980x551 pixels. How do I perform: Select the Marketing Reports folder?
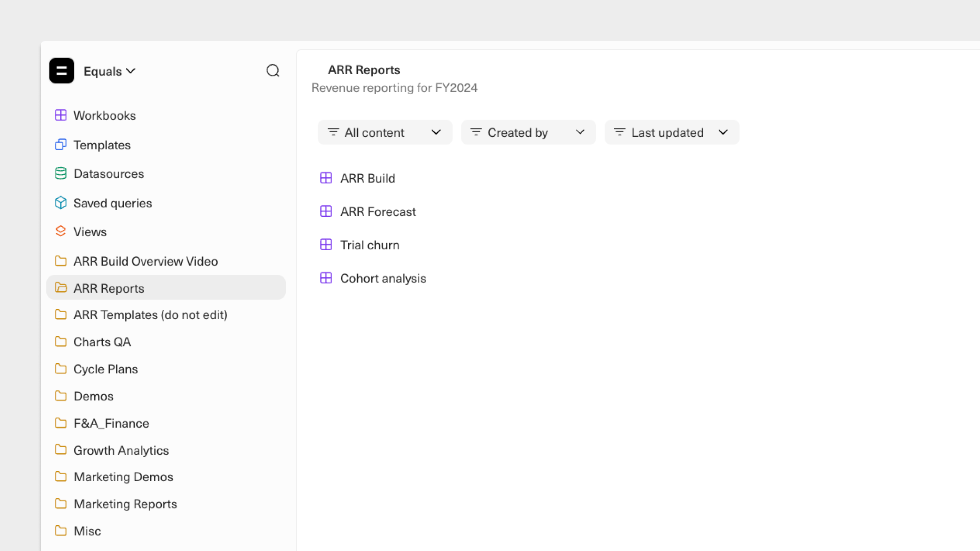point(125,504)
